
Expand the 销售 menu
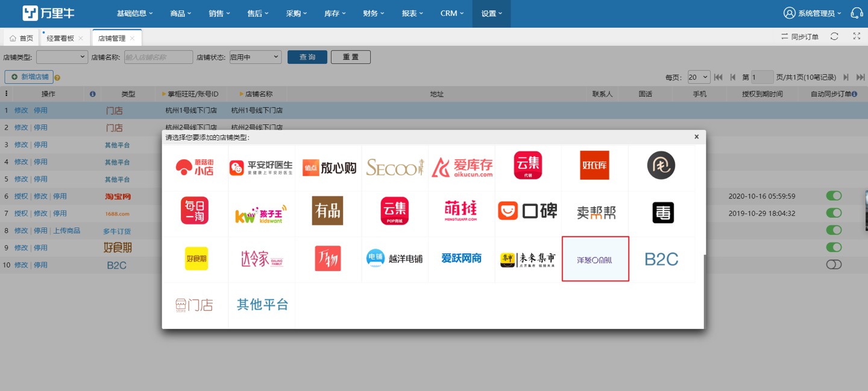219,13
